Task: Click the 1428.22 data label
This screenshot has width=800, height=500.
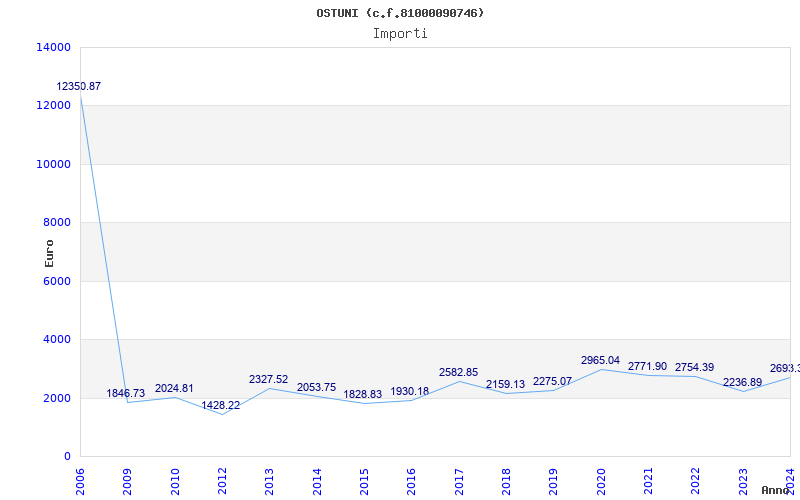Action: coord(220,405)
